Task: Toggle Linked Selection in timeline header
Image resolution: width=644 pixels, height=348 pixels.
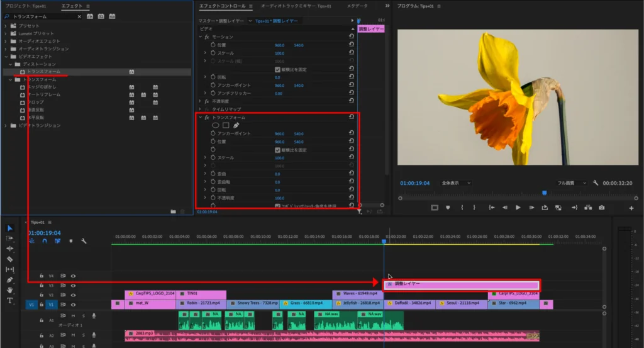Action: pyautogui.click(x=57, y=241)
